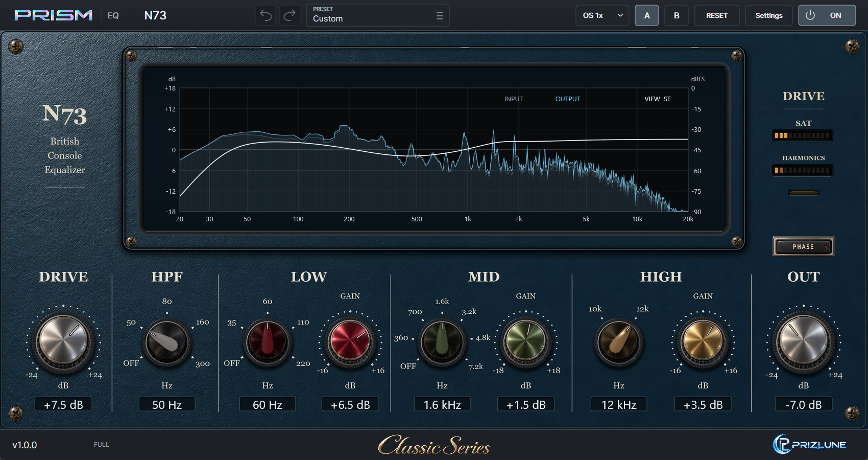Click the gold HIGH GAIN knob

click(703, 341)
